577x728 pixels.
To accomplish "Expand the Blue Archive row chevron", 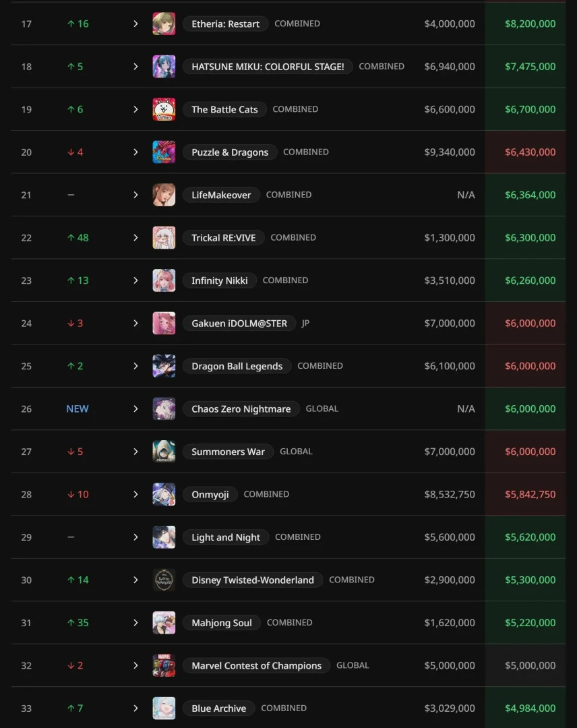I will click(135, 708).
